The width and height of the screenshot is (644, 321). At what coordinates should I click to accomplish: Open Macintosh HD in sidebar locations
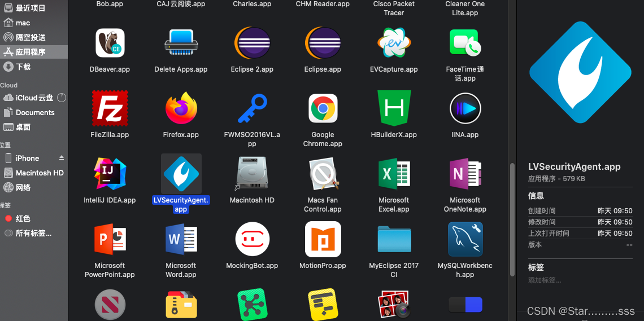click(34, 173)
